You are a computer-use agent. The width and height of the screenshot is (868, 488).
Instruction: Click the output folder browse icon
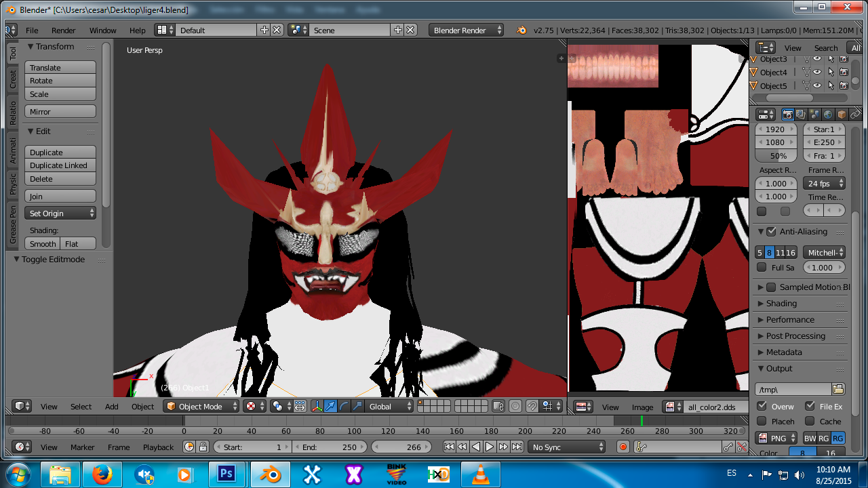coord(838,389)
